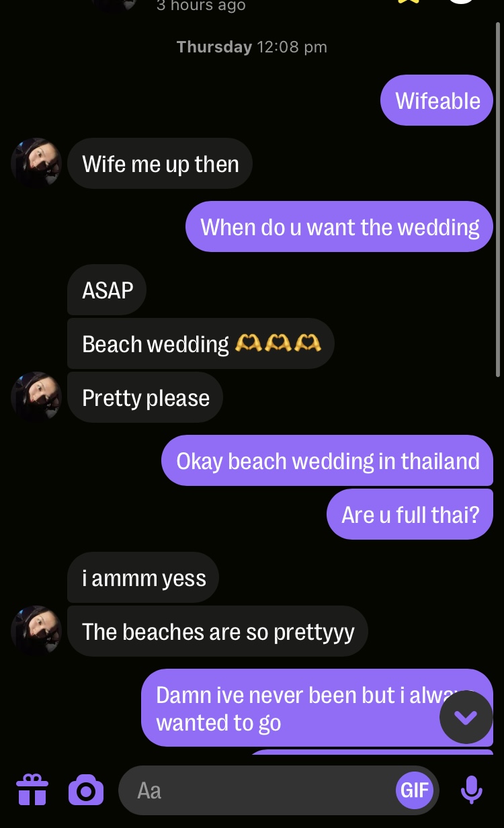
Task: Select 'Damn ive never been' message bubble
Action: [317, 708]
